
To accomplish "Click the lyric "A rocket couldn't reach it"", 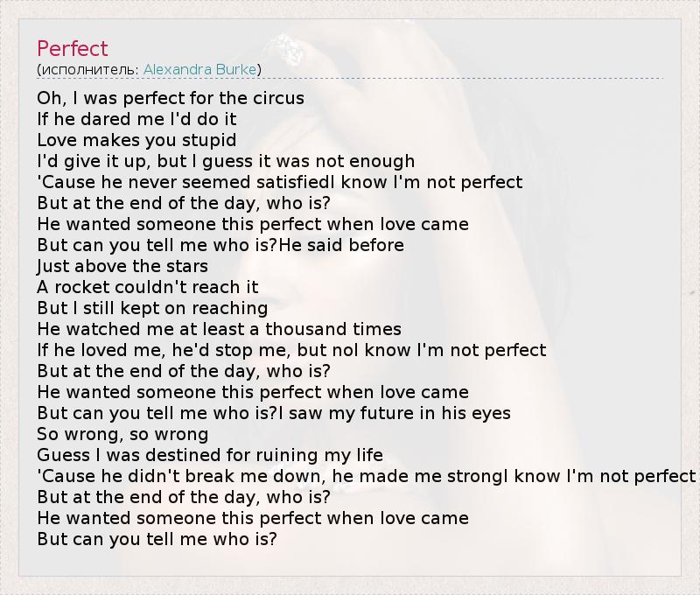I will pos(148,287).
